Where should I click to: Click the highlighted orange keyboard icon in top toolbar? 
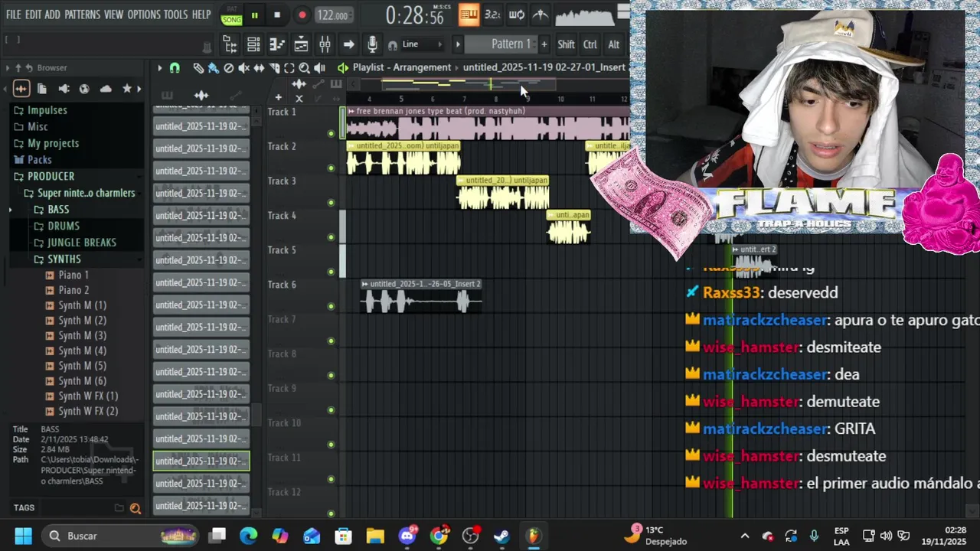(x=469, y=15)
